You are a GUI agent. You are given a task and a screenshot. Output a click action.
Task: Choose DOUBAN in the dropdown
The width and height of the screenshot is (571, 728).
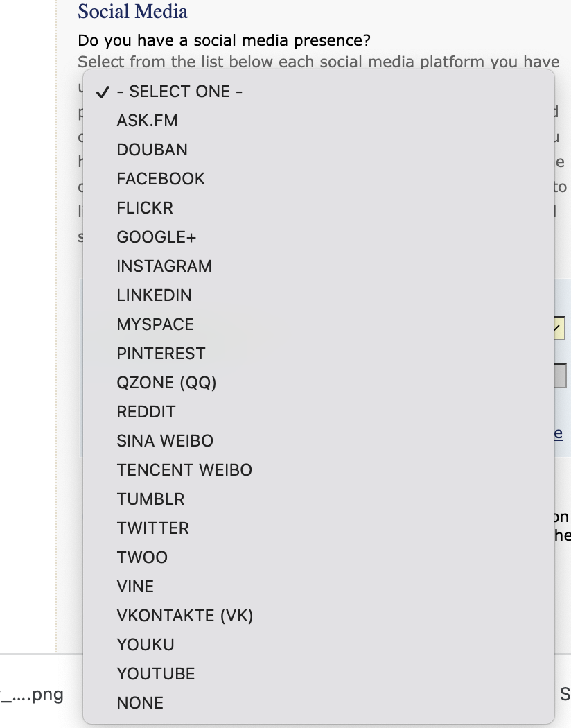coord(152,150)
